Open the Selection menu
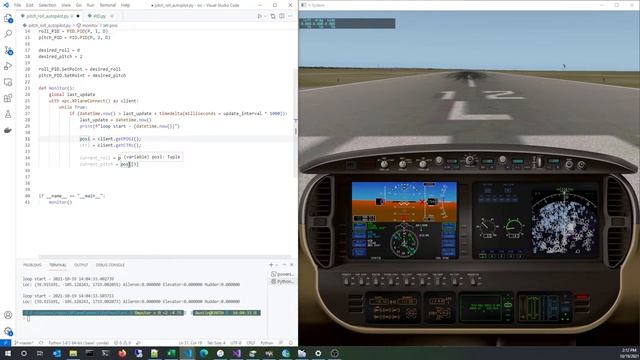Image resolution: width=640 pixels, height=360 pixels. [x=47, y=5]
